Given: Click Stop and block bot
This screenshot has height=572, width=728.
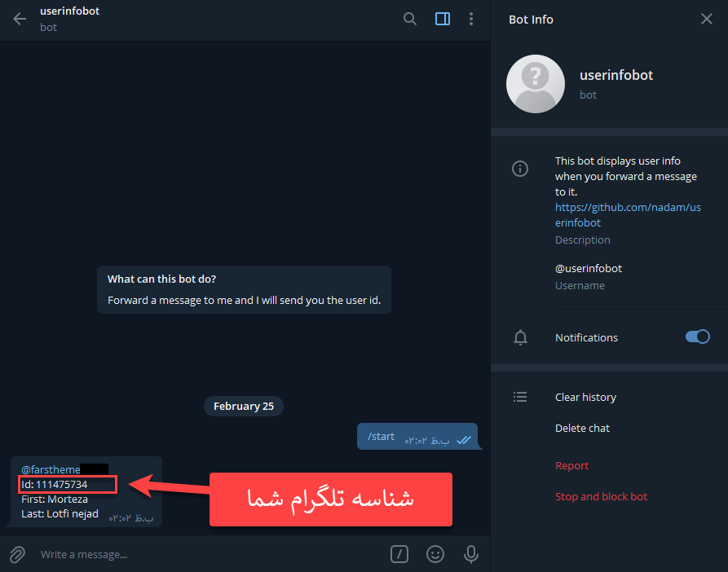Looking at the screenshot, I should point(601,497).
